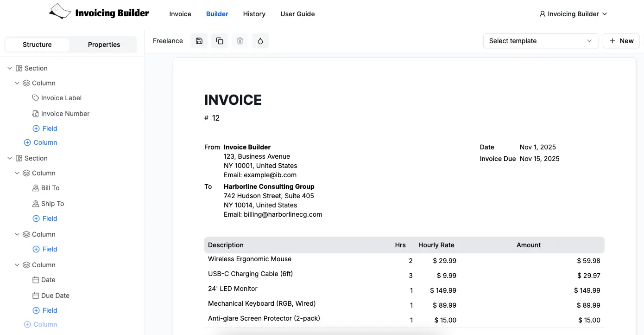
Task: Click the Hourly Rate column header
Action: (436, 245)
